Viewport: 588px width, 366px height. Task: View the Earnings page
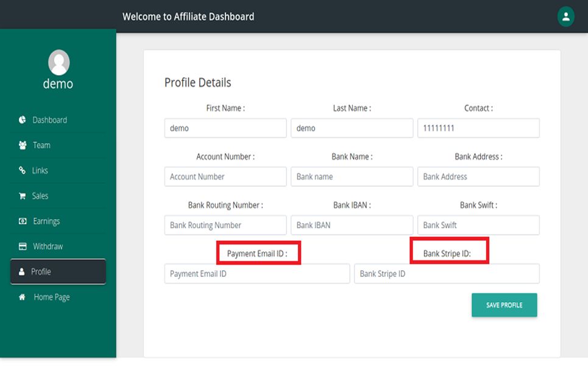pos(58,221)
